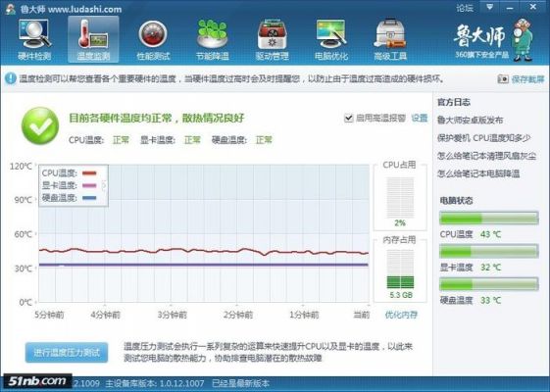Image resolution: width=550 pixels, height=392 pixels.
Task: Click the 硬盘温度 green progress bar
Action: coord(489,283)
